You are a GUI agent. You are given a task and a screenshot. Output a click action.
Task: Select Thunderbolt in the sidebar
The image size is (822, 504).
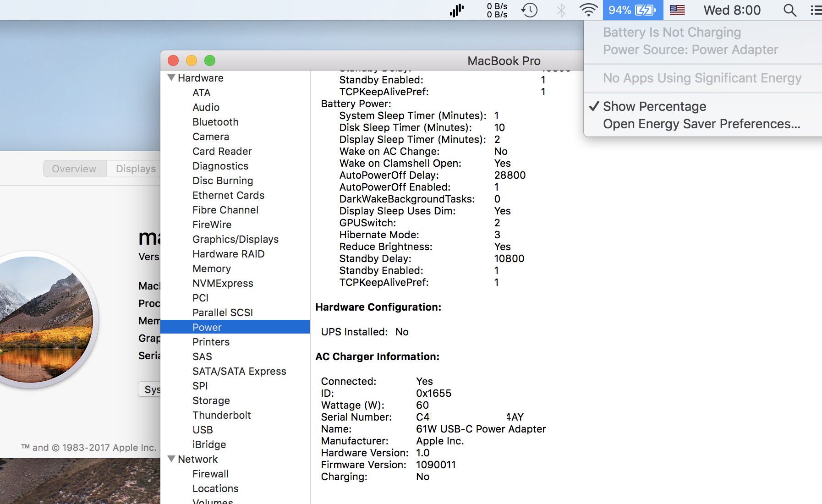pos(221,415)
